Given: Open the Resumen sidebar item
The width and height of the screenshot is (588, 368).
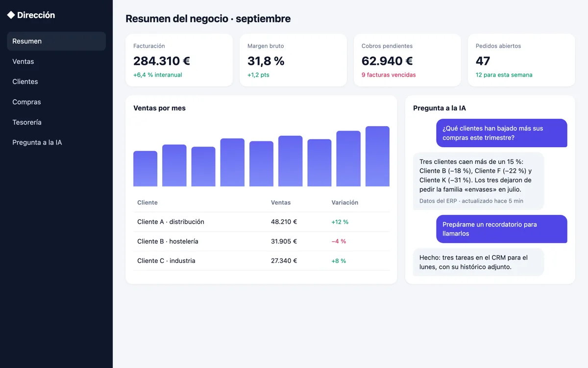Looking at the screenshot, I should pos(56,41).
